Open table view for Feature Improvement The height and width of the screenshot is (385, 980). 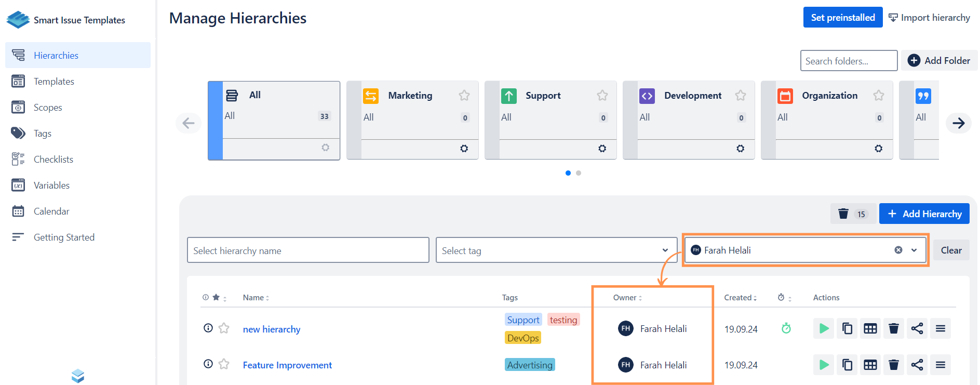click(x=870, y=365)
